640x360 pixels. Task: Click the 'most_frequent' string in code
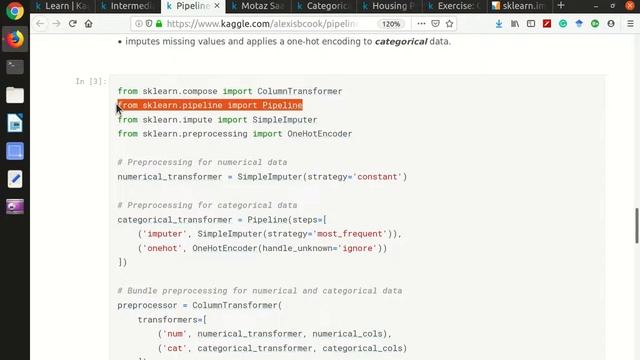(x=350, y=234)
